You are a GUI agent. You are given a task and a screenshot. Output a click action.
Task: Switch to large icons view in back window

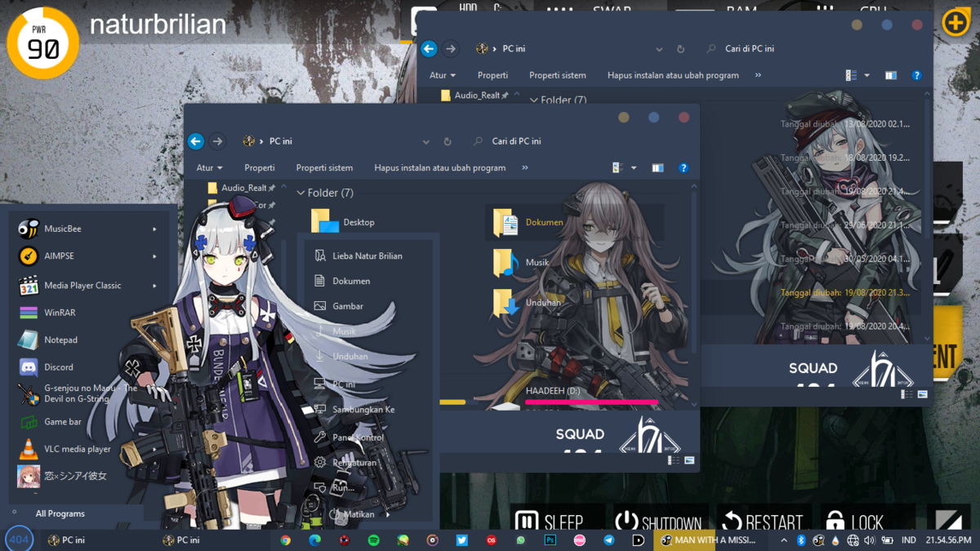point(923,394)
